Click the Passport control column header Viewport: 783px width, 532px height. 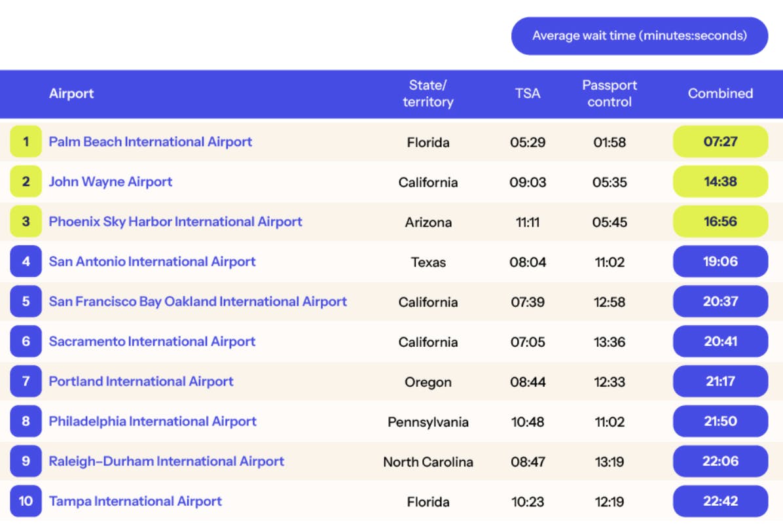coord(610,94)
